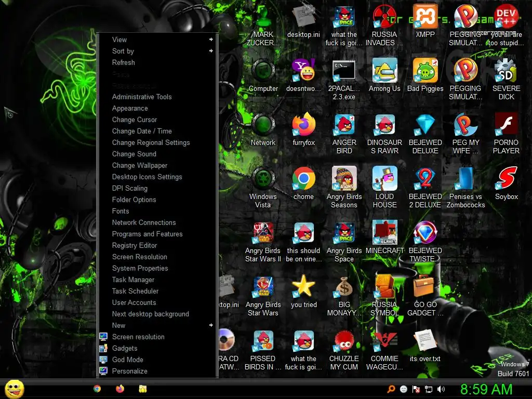Expand the New submenu
Image resolution: width=532 pixels, height=399 pixels.
[x=157, y=325]
